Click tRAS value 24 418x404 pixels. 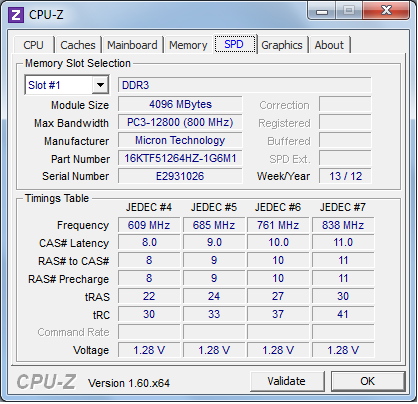coord(214,296)
